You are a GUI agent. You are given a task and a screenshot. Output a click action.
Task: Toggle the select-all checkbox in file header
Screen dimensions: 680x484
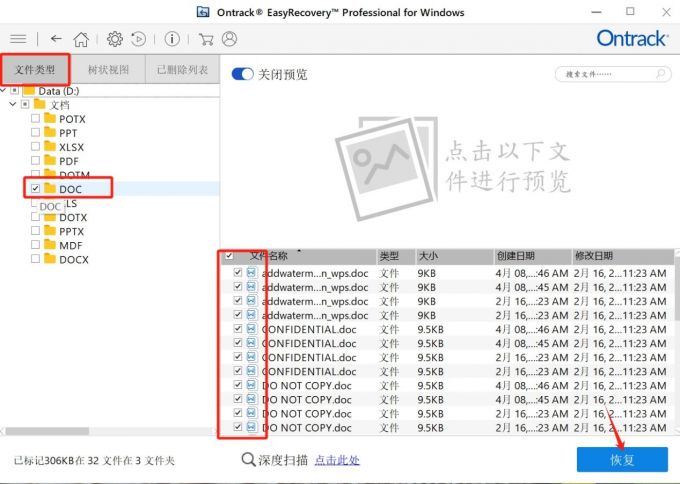[229, 255]
